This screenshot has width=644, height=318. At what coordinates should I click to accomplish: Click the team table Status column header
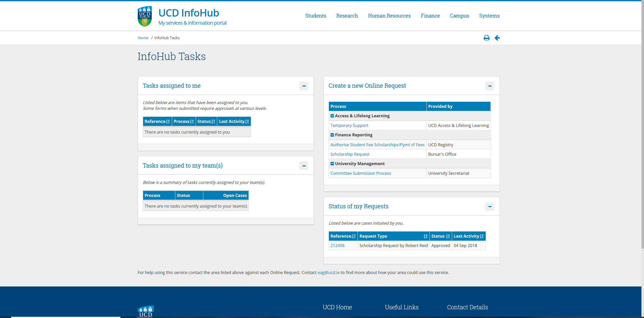click(189, 195)
